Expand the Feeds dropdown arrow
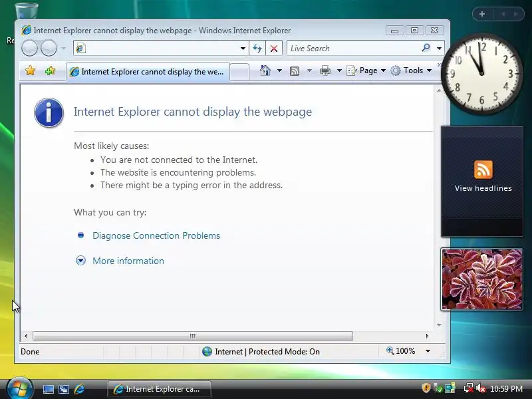 pyautogui.click(x=309, y=70)
